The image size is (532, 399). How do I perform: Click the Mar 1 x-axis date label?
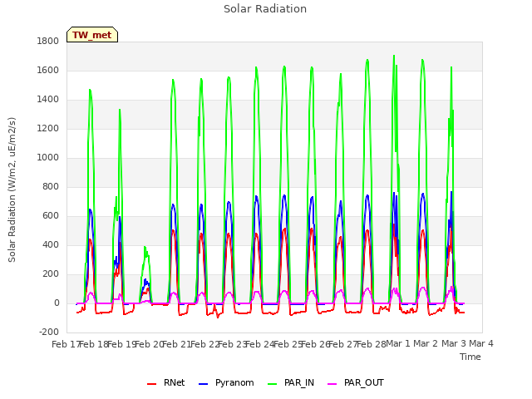398,343
